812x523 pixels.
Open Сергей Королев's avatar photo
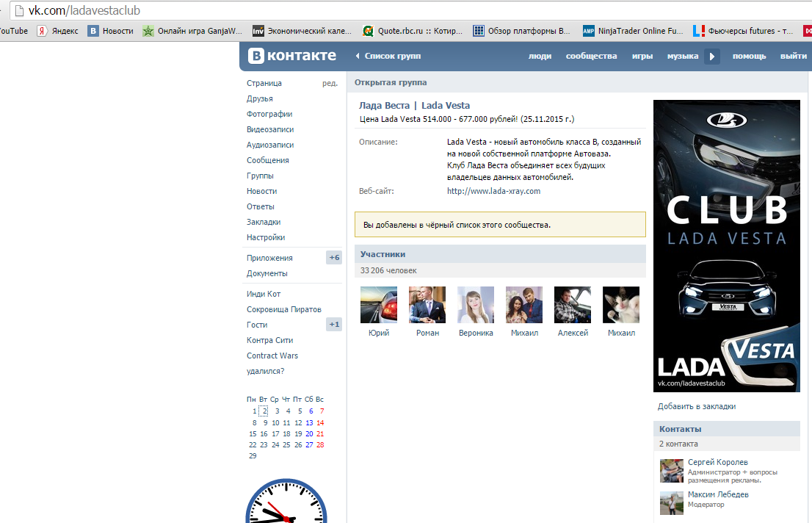click(x=672, y=471)
